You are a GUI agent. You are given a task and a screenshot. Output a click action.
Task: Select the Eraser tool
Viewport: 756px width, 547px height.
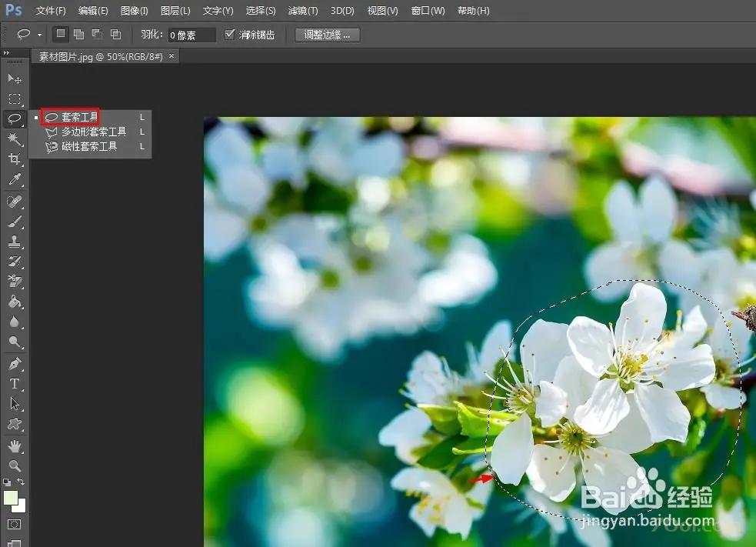tap(15, 282)
